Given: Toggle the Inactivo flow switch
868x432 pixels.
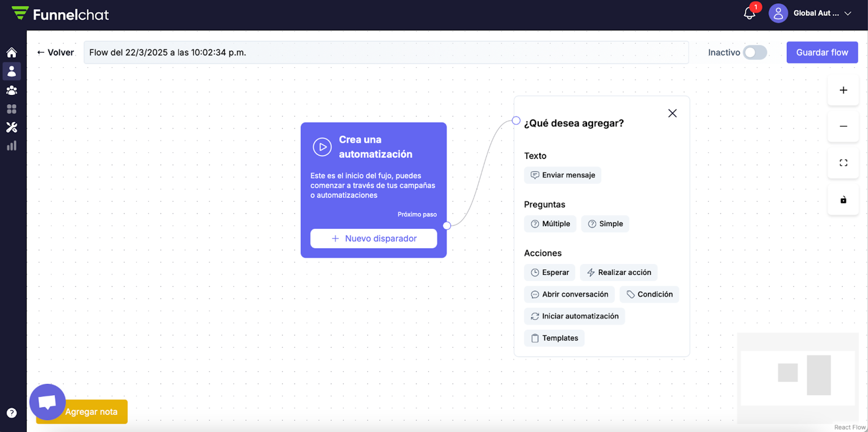Looking at the screenshot, I should tap(755, 53).
